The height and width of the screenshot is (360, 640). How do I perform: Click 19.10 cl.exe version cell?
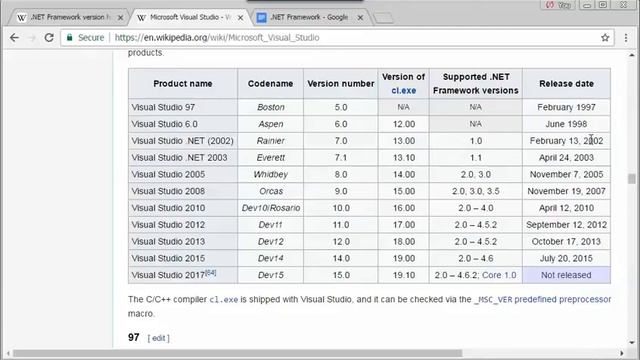[x=404, y=275]
